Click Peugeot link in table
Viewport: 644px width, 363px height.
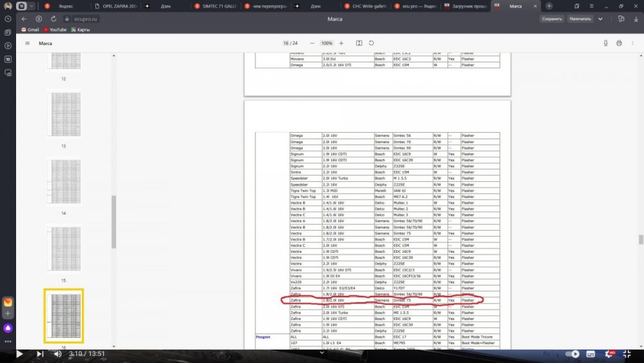pos(263,337)
